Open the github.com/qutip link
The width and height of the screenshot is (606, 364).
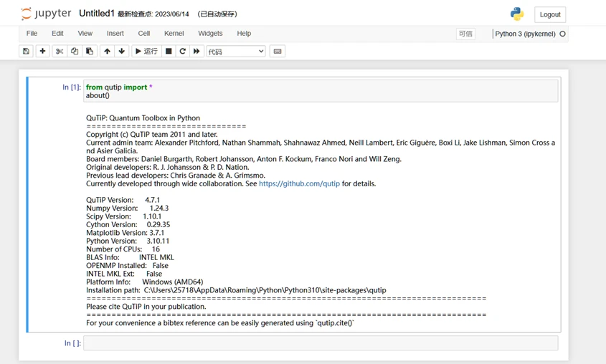pos(299,183)
